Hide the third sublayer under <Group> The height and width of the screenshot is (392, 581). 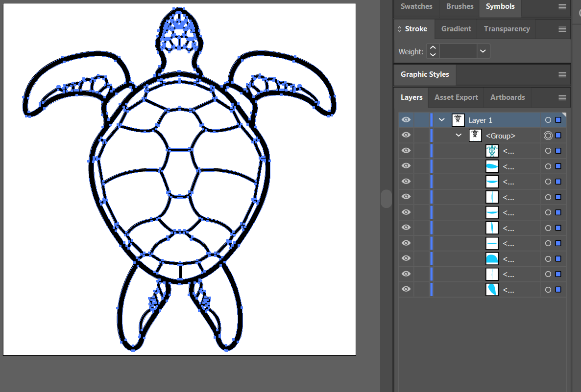pos(406,182)
